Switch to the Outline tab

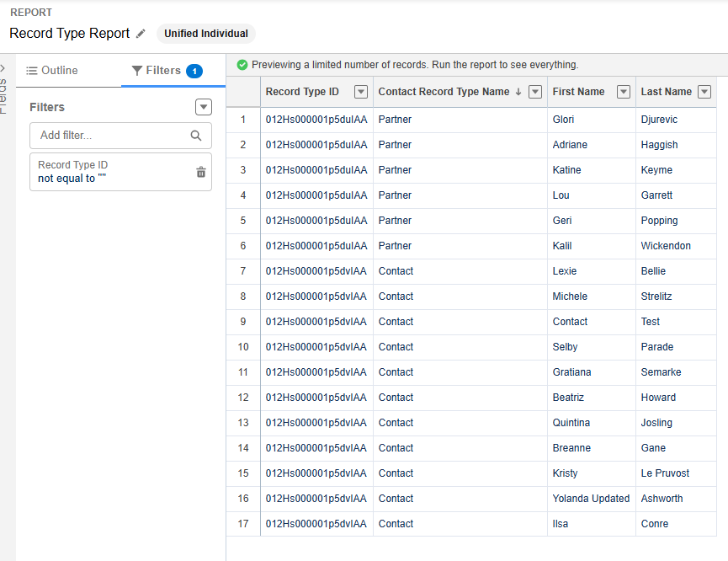pyautogui.click(x=52, y=71)
